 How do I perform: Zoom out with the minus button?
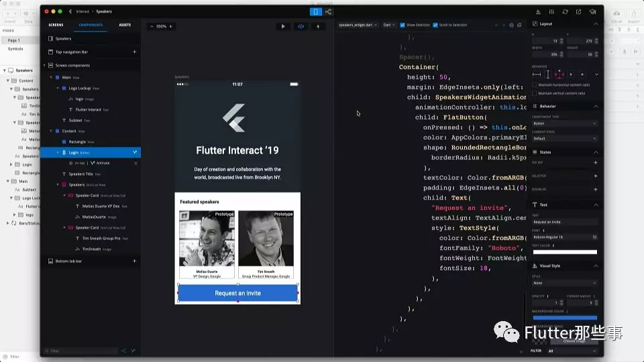(x=152, y=26)
